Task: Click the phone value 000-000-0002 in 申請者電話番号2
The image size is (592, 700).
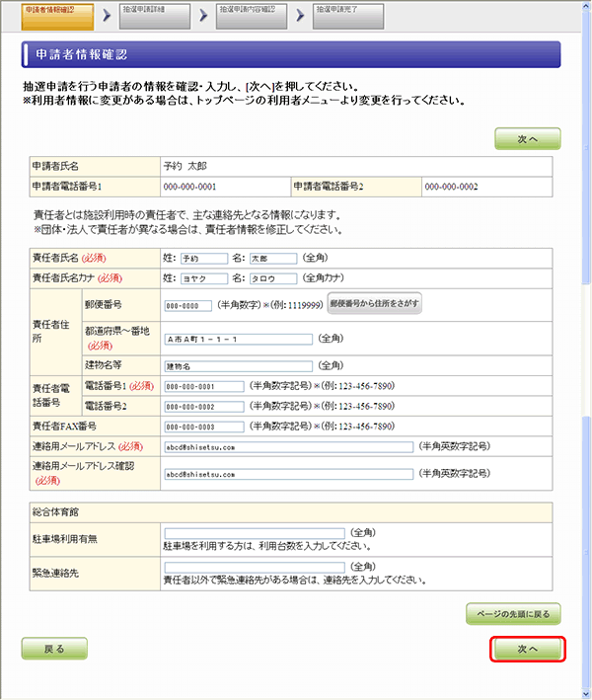Action: 451,187
